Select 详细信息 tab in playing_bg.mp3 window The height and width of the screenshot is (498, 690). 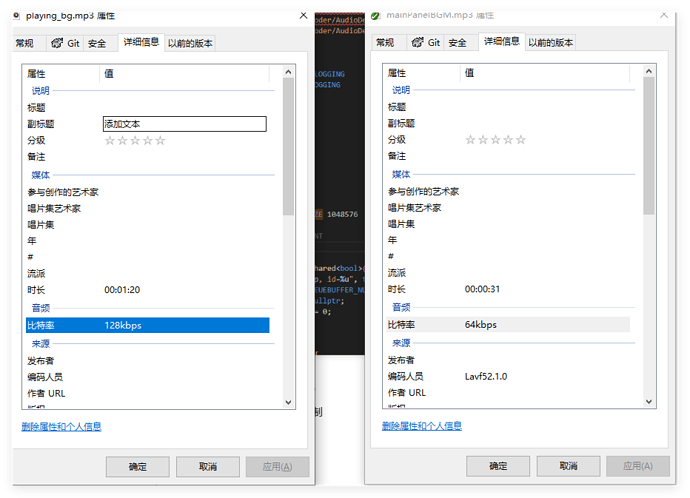pos(141,42)
